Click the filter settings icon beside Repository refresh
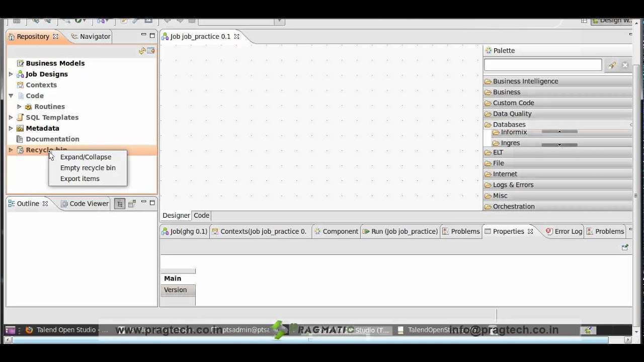Viewport: 644px width, 362px height. 151,51
